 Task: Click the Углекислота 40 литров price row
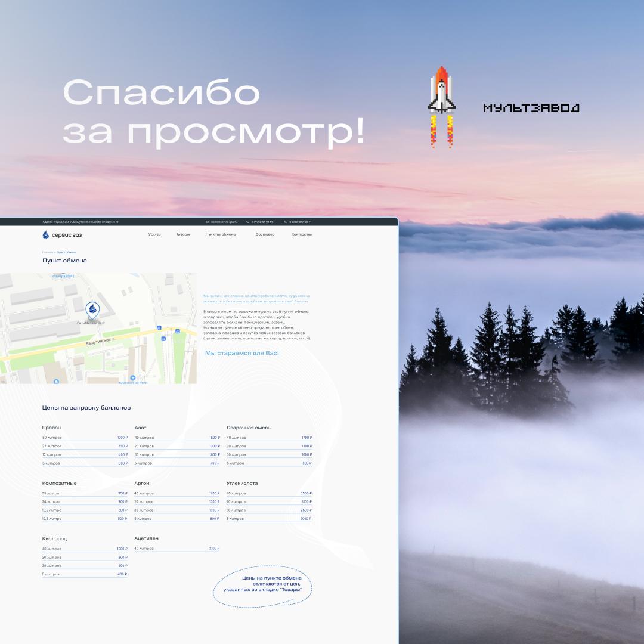coord(269,494)
